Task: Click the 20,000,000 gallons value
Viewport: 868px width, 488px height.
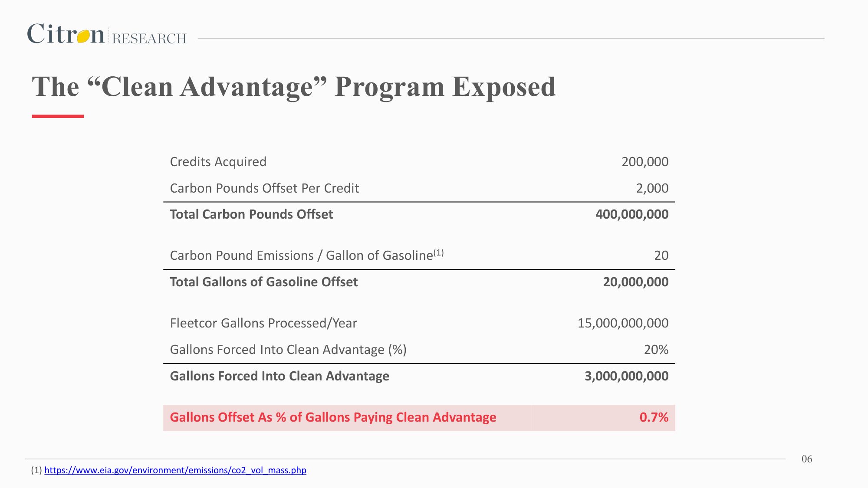Action: pyautogui.click(x=635, y=282)
